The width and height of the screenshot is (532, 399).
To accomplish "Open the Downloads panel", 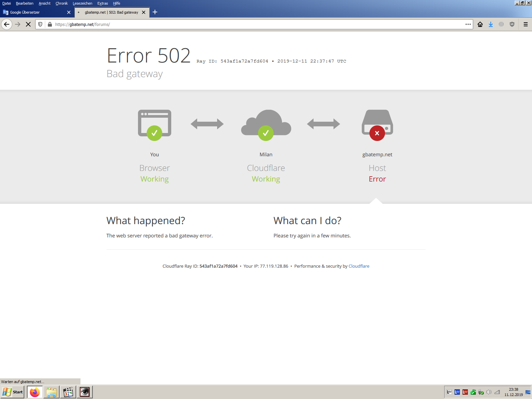I will (x=491, y=24).
